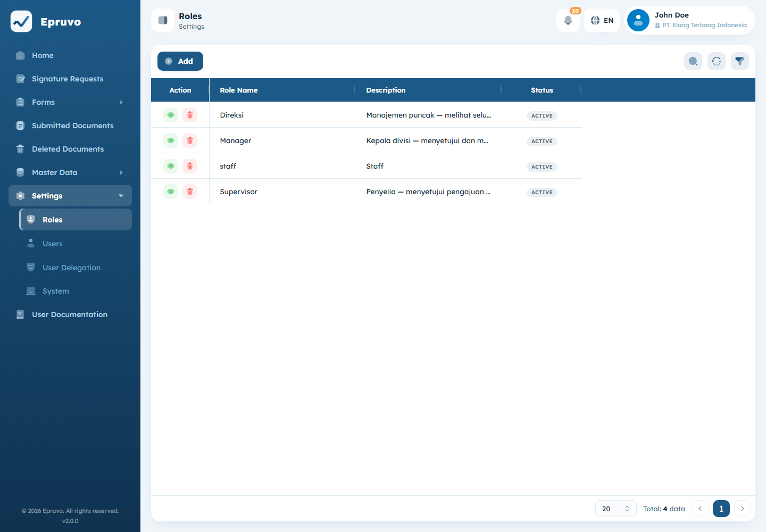Open the System submenu item
Image resolution: width=766 pixels, height=532 pixels.
[76, 291]
